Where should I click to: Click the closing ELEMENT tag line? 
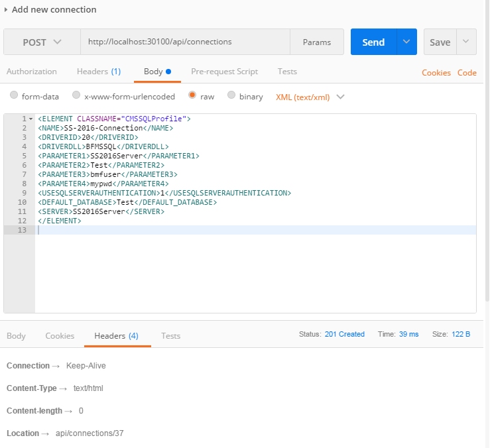pyautogui.click(x=60, y=221)
